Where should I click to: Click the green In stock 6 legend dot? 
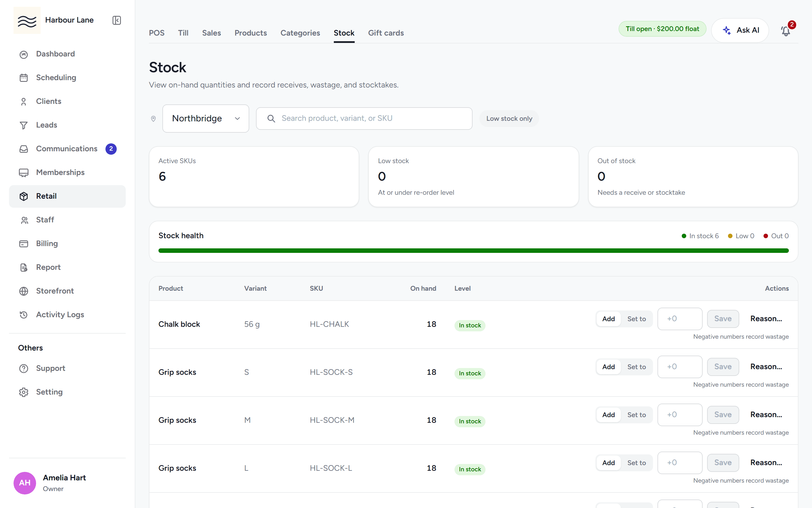(684, 236)
